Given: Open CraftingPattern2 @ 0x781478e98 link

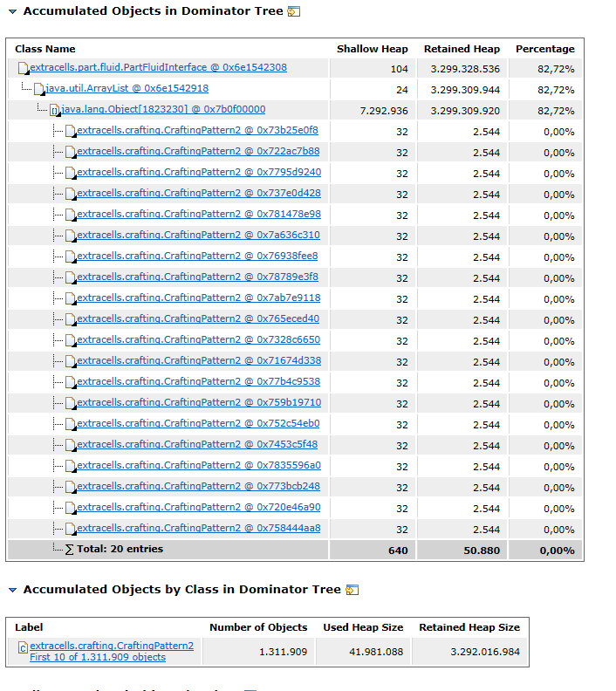Looking at the screenshot, I should [199, 214].
